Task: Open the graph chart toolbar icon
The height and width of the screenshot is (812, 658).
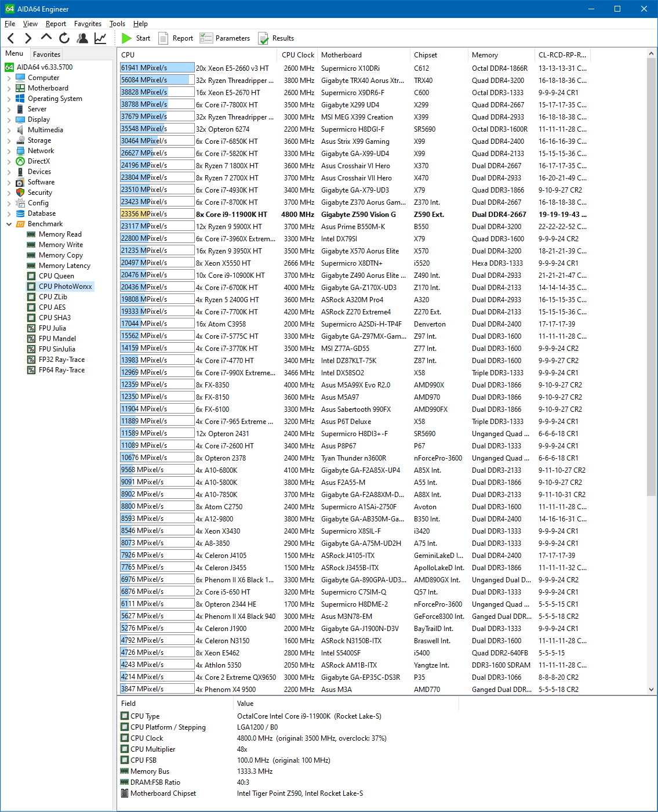Action: [100, 38]
